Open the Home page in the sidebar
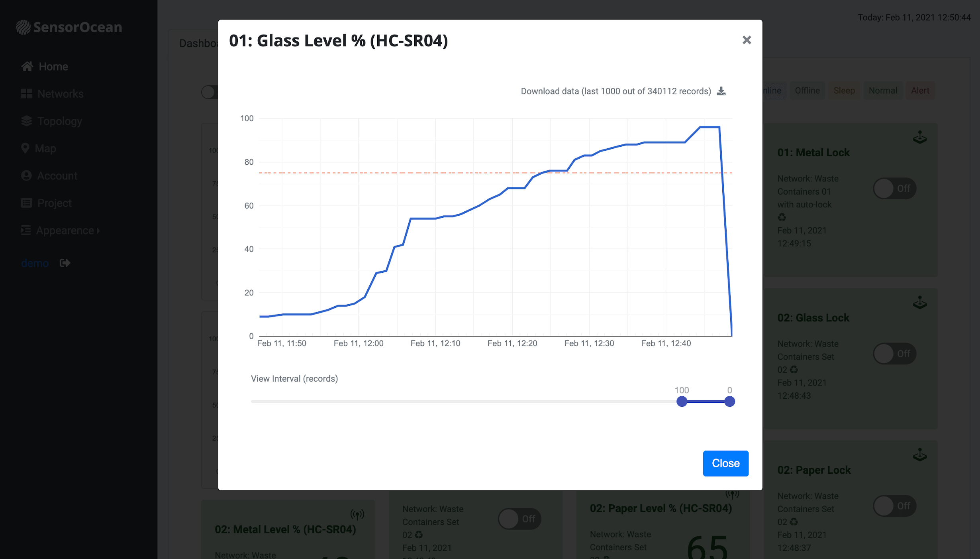The width and height of the screenshot is (980, 559). (53, 67)
